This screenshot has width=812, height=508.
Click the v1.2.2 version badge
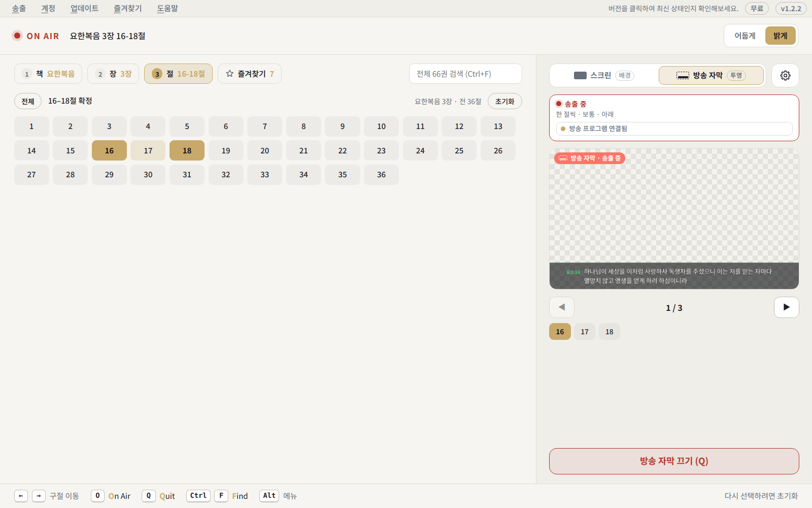791,9
